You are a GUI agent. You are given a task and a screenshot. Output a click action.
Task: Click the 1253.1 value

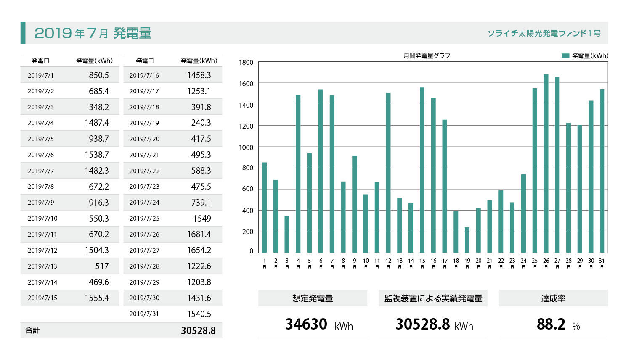click(x=199, y=91)
